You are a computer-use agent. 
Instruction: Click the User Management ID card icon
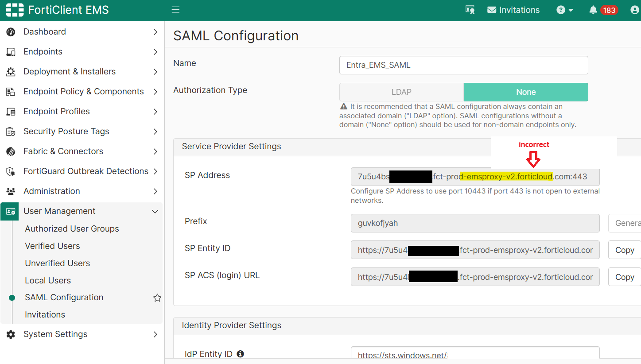[x=11, y=211]
